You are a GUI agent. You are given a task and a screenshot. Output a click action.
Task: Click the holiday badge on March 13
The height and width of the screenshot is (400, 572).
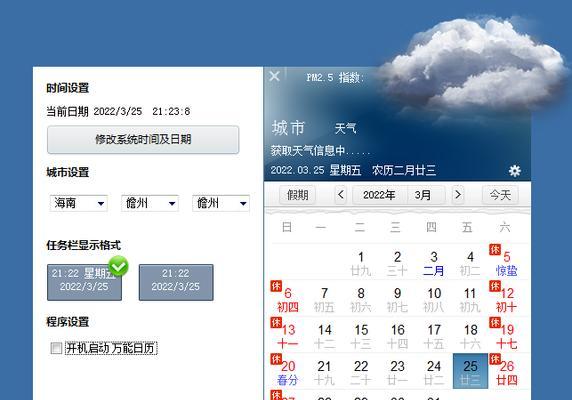(x=276, y=323)
